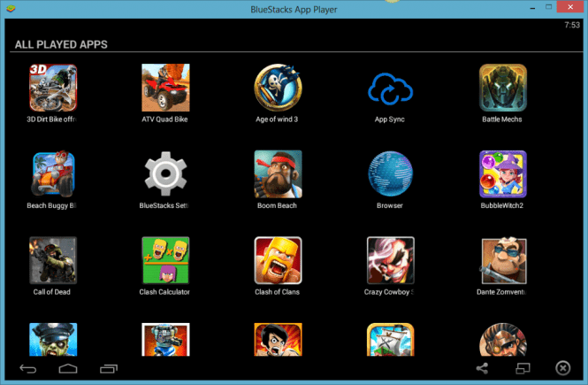Minimize the BlueStacks App Player window

(532, 8)
